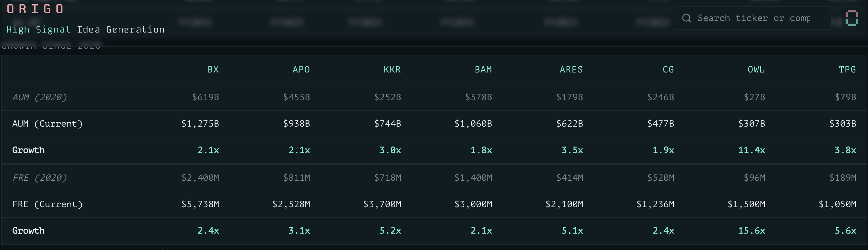Click ARES AUM growth 3.5x
This screenshot has height=250, width=868.
[x=572, y=150]
